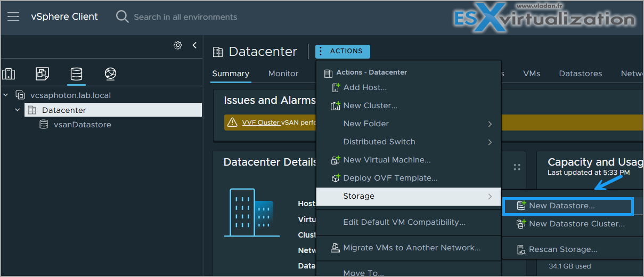The height and width of the screenshot is (277, 644).
Task: Open the hamburger main menu
Action: pyautogui.click(x=13, y=17)
